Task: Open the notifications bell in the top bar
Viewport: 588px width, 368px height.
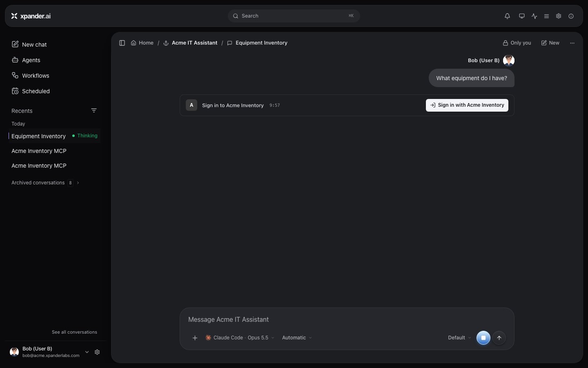Action: pyautogui.click(x=507, y=16)
